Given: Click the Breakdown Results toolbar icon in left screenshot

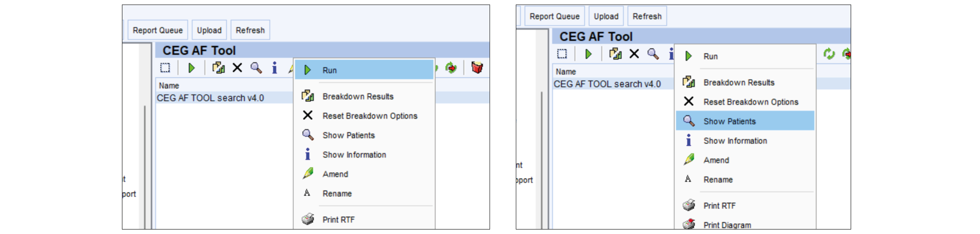Looking at the screenshot, I should [218, 68].
